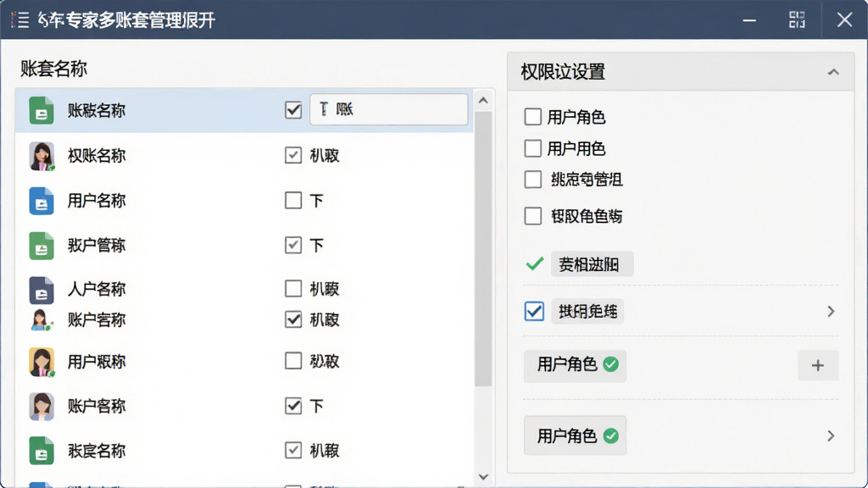Expand the 拱用龟绳 row right chevron
The width and height of the screenshot is (868, 488).
[831, 312]
